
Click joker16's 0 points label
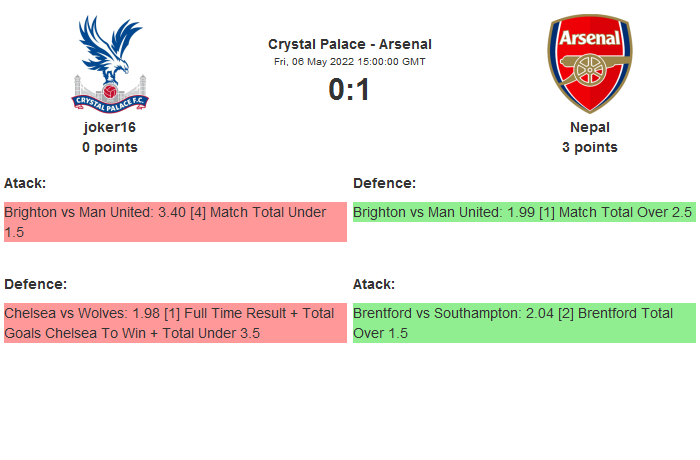pyautogui.click(x=110, y=147)
